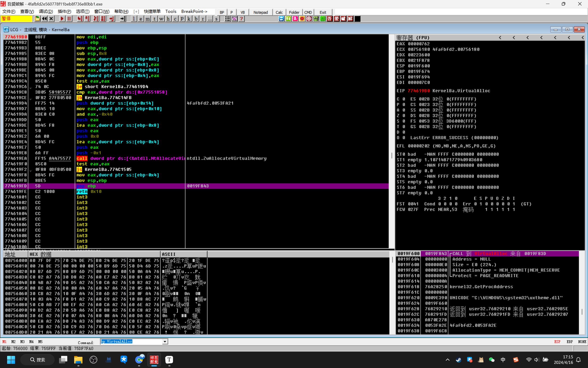Click the first left-arrow in registers header

(500, 37)
